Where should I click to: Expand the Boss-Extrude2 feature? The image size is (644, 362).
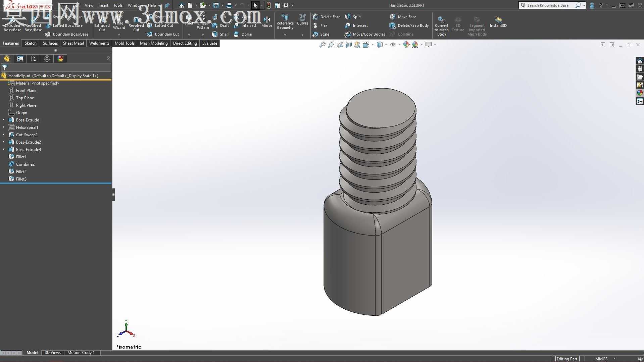(3, 142)
